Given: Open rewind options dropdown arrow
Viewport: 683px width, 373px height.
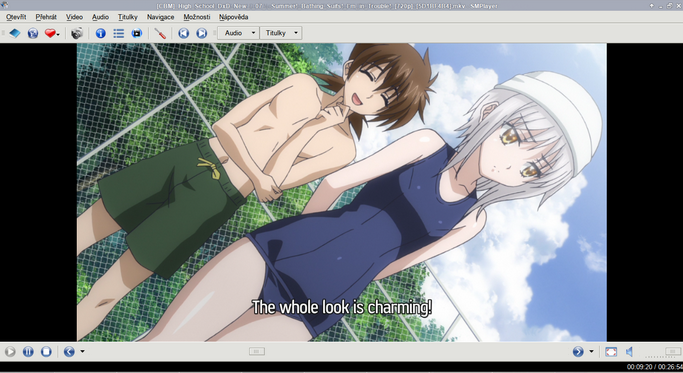Looking at the screenshot, I should pyautogui.click(x=82, y=351).
